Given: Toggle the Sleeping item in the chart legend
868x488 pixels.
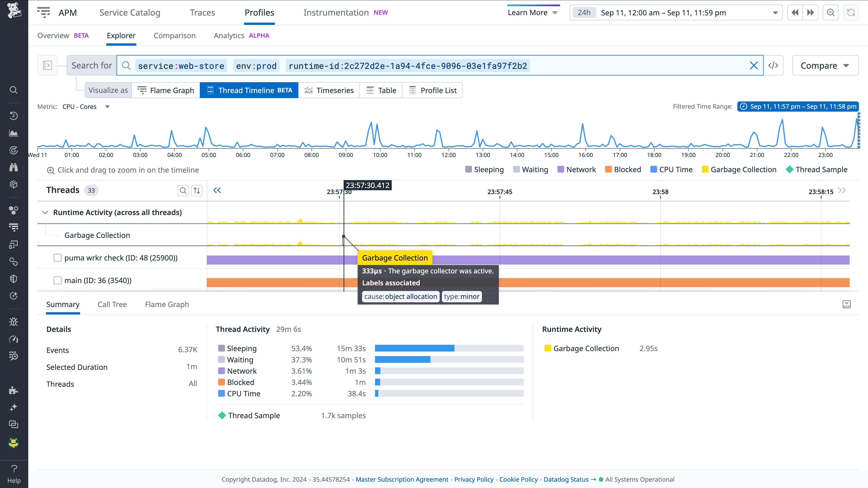Looking at the screenshot, I should [x=484, y=169].
